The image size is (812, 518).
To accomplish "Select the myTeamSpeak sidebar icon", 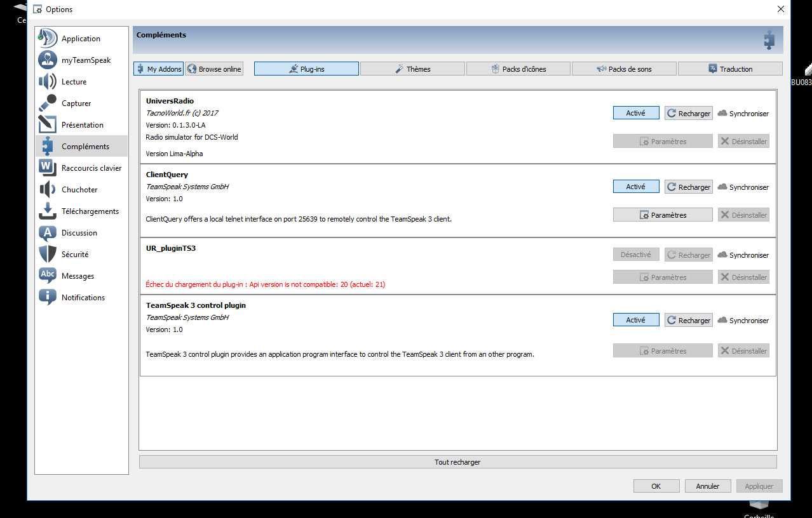I will point(48,60).
